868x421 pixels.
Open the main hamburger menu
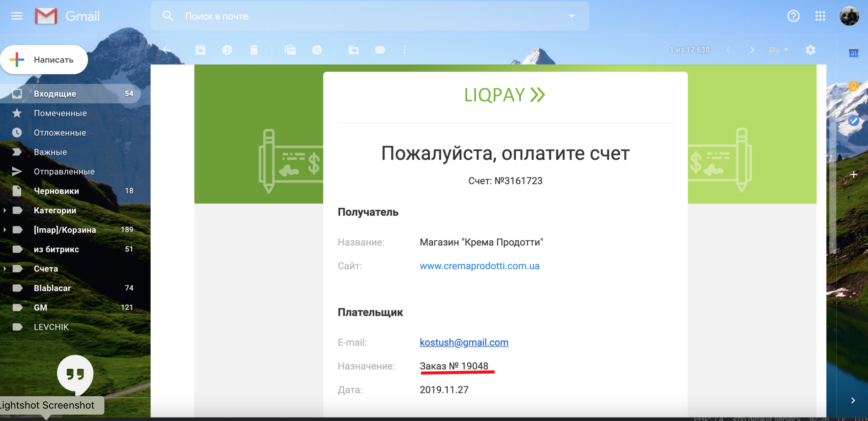click(x=17, y=16)
